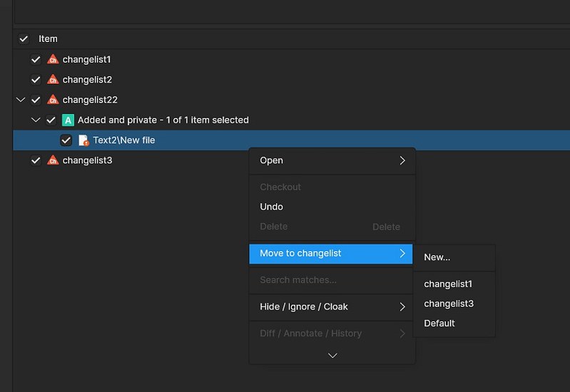Click the changelist1 red icon
This screenshot has height=392, width=570.
52,60
